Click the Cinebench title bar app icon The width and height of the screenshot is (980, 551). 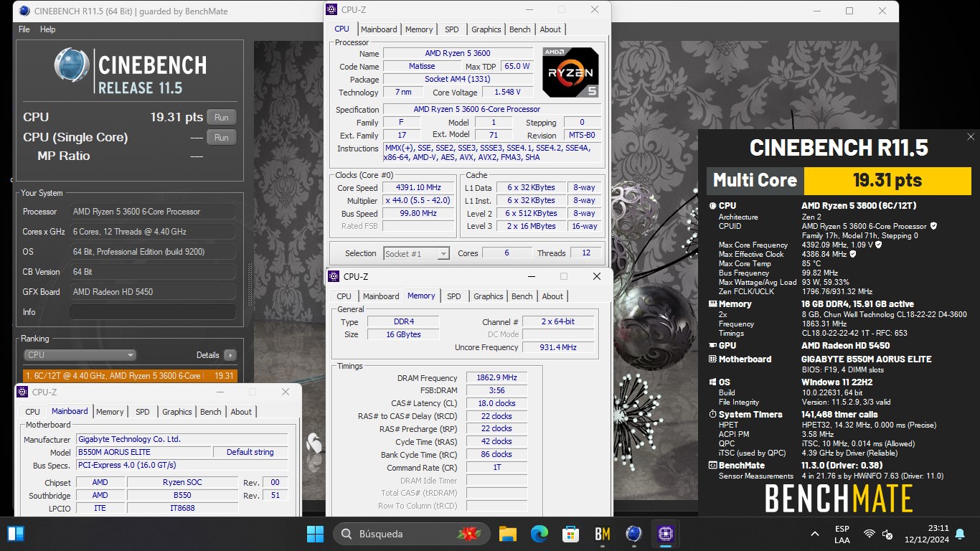pyautogui.click(x=24, y=11)
